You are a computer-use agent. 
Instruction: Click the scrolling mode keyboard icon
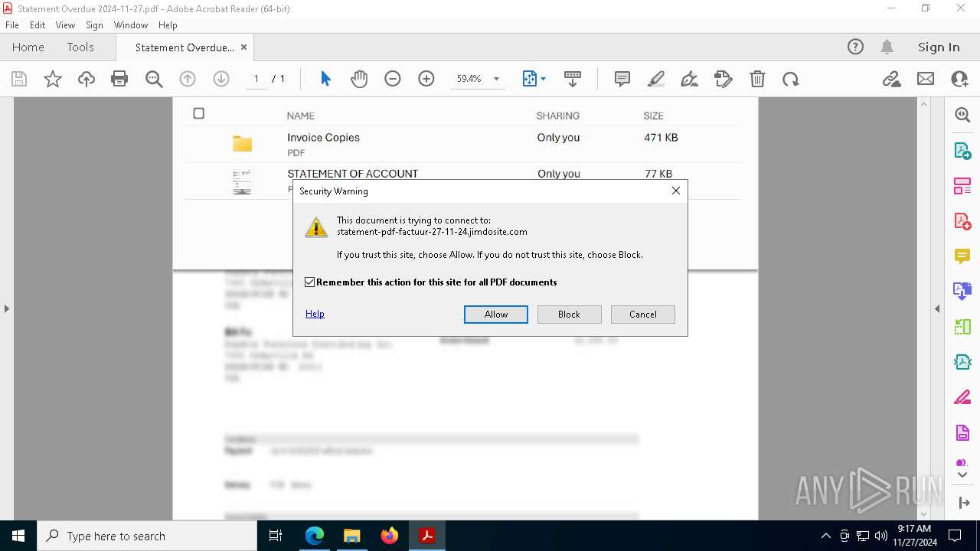572,79
